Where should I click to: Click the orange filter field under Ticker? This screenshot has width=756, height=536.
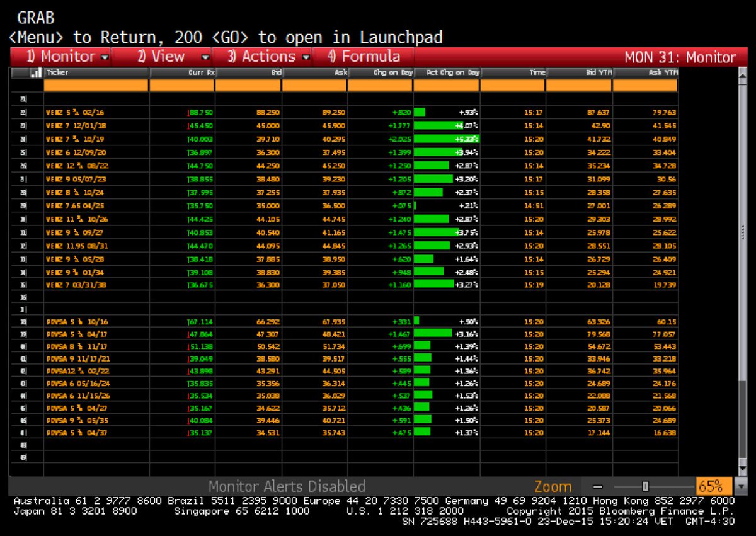click(96, 85)
